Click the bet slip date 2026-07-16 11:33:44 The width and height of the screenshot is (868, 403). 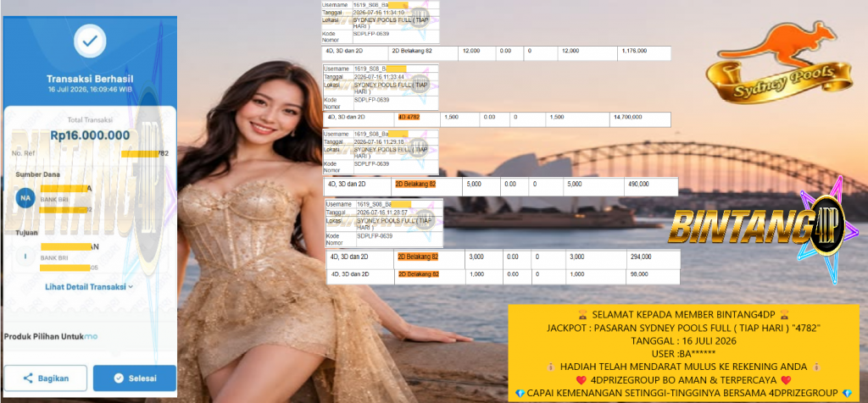pos(380,77)
